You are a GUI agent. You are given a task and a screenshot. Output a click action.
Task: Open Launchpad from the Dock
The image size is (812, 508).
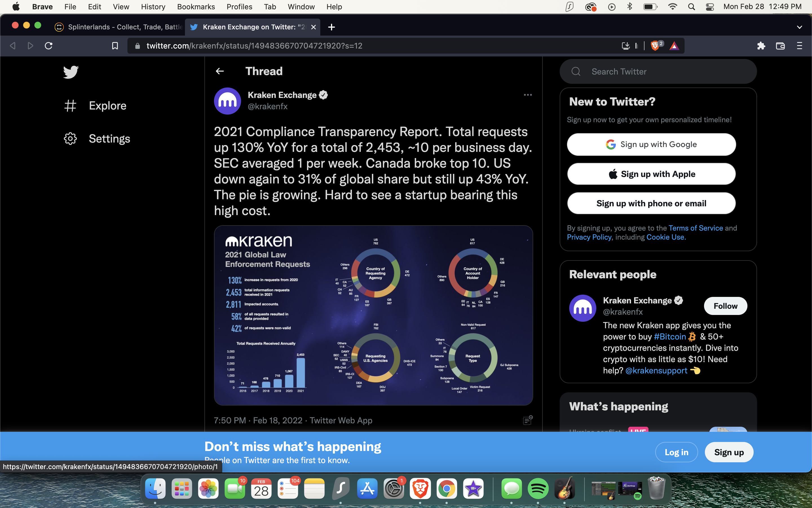(x=182, y=489)
